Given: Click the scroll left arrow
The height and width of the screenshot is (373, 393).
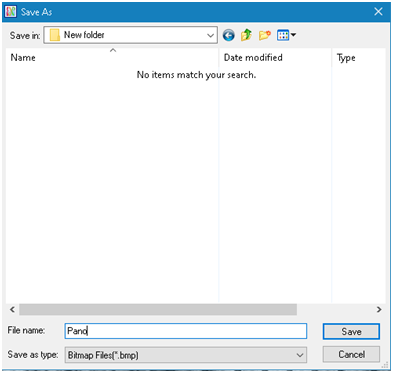Looking at the screenshot, I should click(x=12, y=309).
